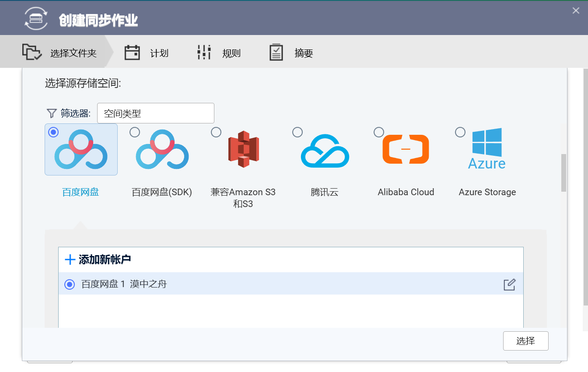Click the vertical scrollbar of storage list
The width and height of the screenshot is (588, 372).
click(563, 173)
